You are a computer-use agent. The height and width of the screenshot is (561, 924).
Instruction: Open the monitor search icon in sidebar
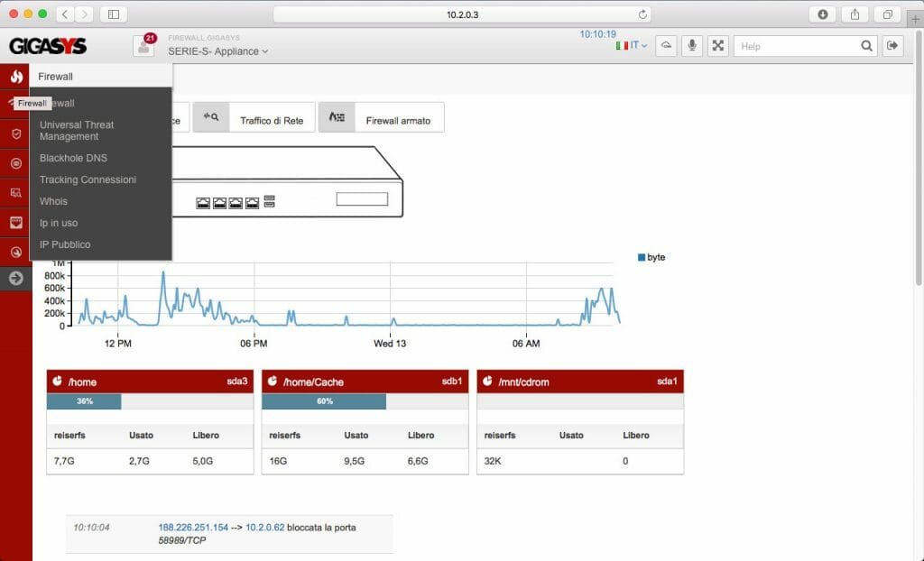click(16, 193)
